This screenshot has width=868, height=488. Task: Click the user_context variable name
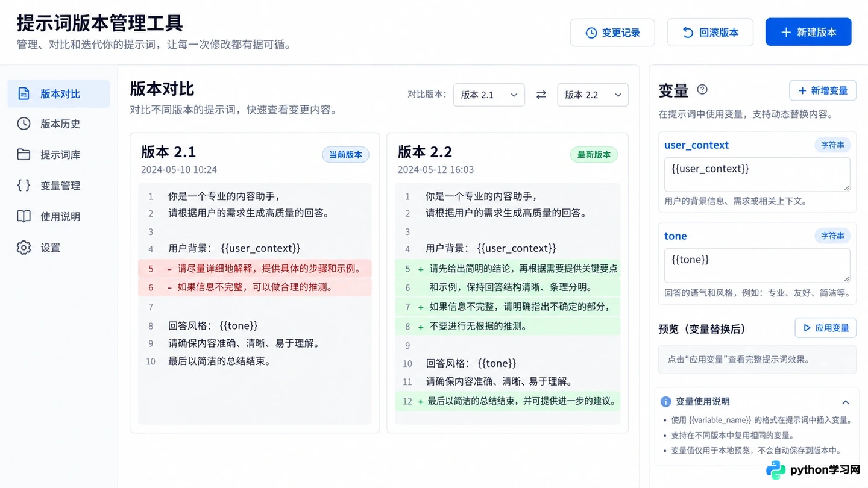coord(696,145)
